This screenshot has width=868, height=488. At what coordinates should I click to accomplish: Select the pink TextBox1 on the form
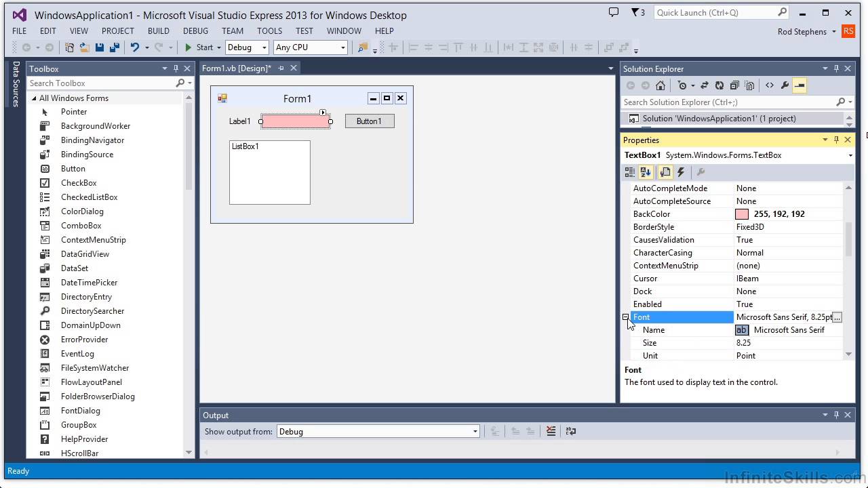pos(296,121)
